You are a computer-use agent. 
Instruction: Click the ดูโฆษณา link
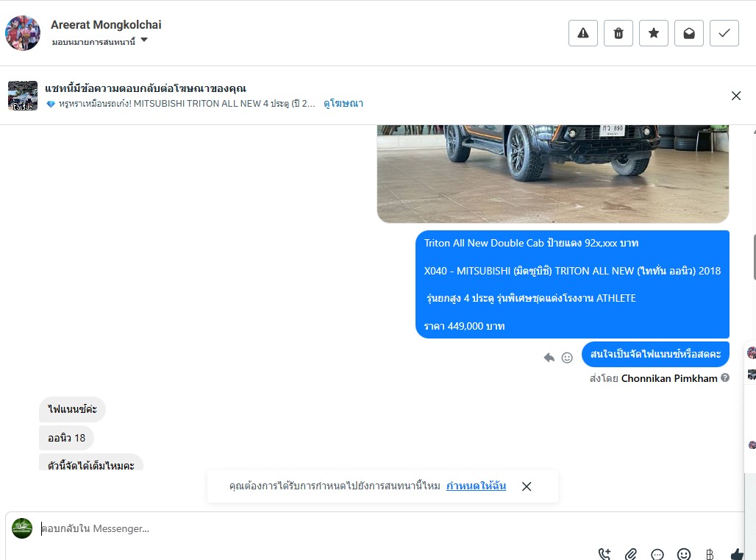(343, 103)
